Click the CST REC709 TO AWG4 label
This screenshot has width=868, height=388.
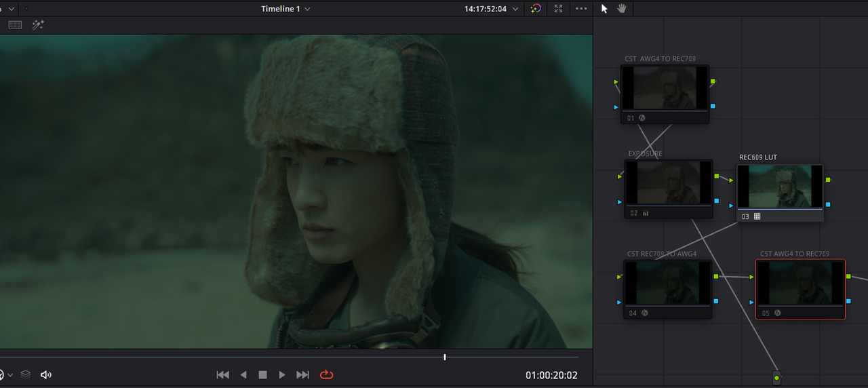[x=662, y=254]
